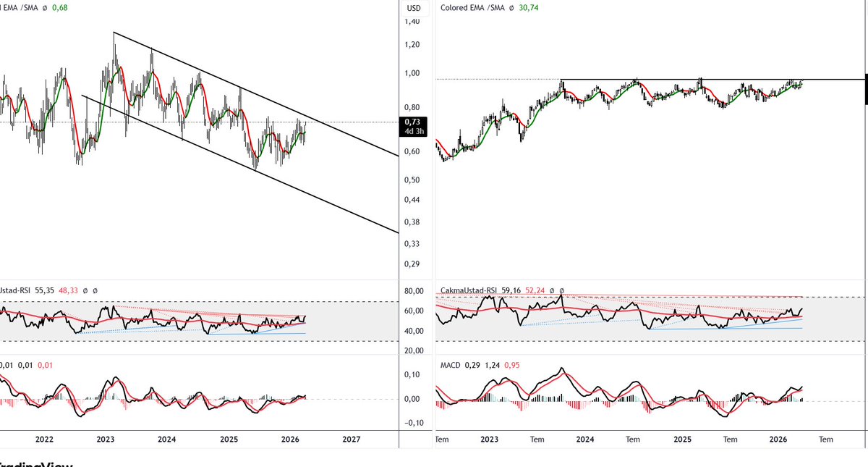Screen dimensions: 868x467
Task: Click the 0,60 level on the price scale
Action: click(x=412, y=152)
